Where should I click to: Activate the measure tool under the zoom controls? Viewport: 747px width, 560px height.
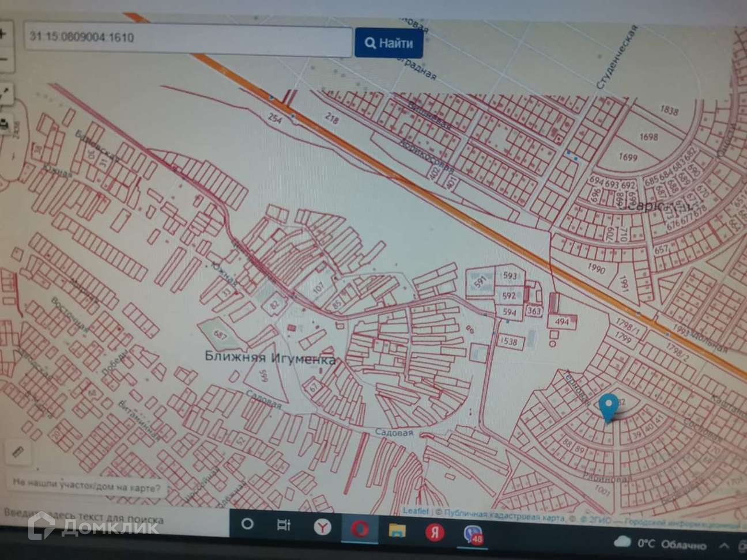click(5, 94)
